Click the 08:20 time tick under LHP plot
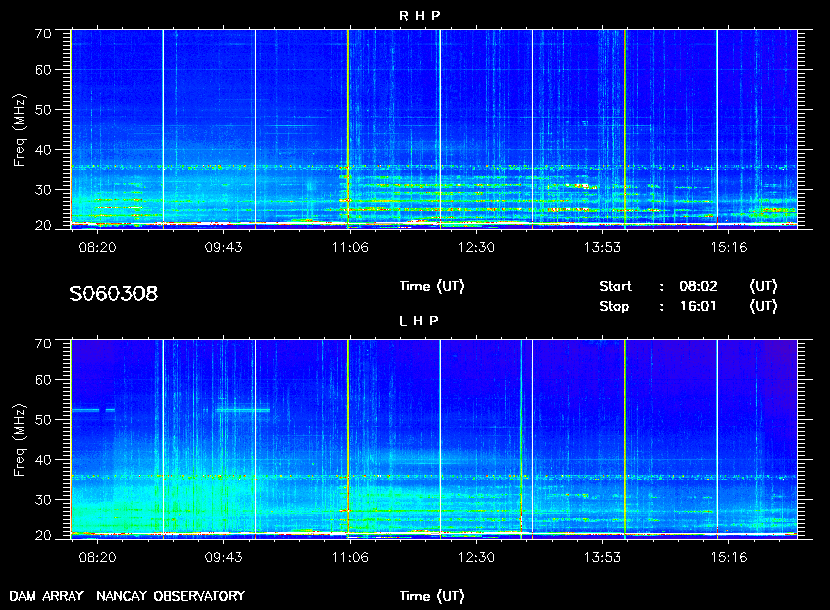The image size is (830, 610). coord(97,557)
